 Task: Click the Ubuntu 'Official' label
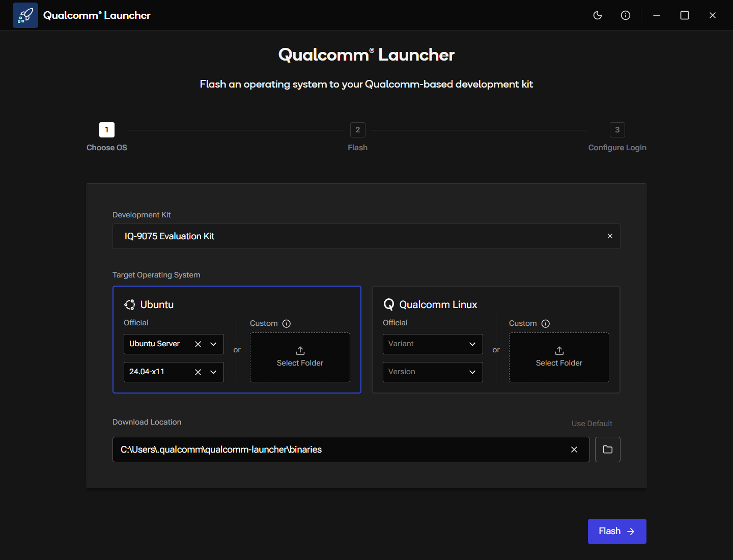click(x=136, y=323)
